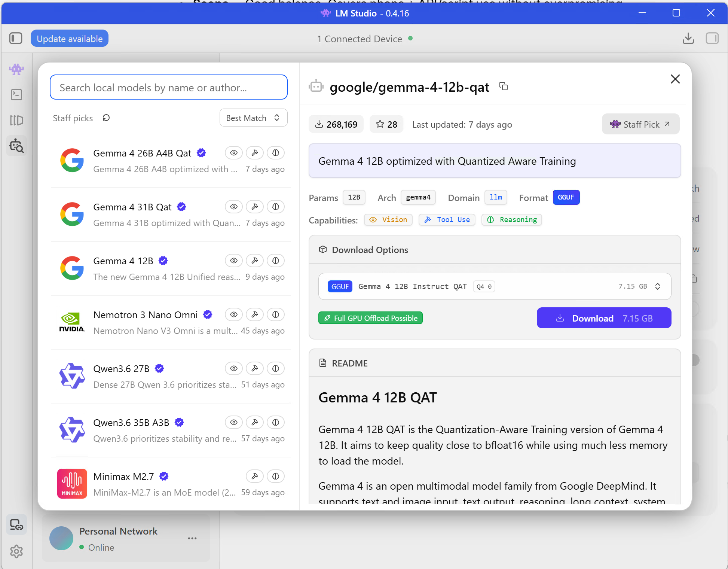
Task: Click the Q4_0 quantization tag
Action: coord(484,286)
